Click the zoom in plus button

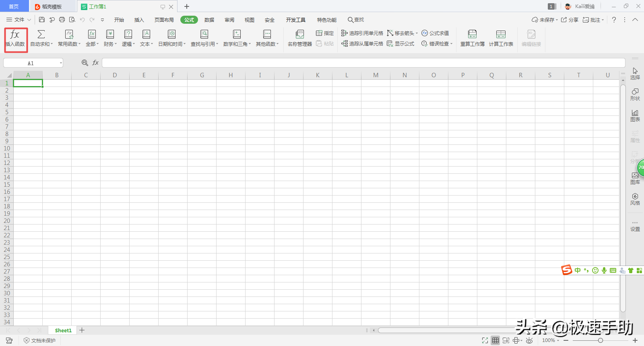[x=635, y=340]
